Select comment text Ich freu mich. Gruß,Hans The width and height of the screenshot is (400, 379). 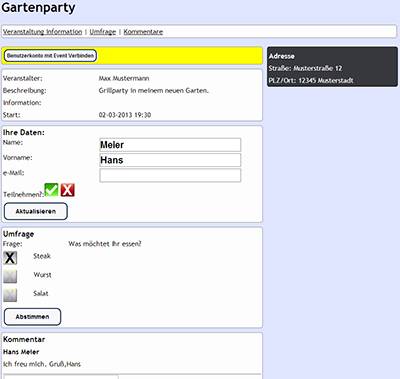point(42,364)
